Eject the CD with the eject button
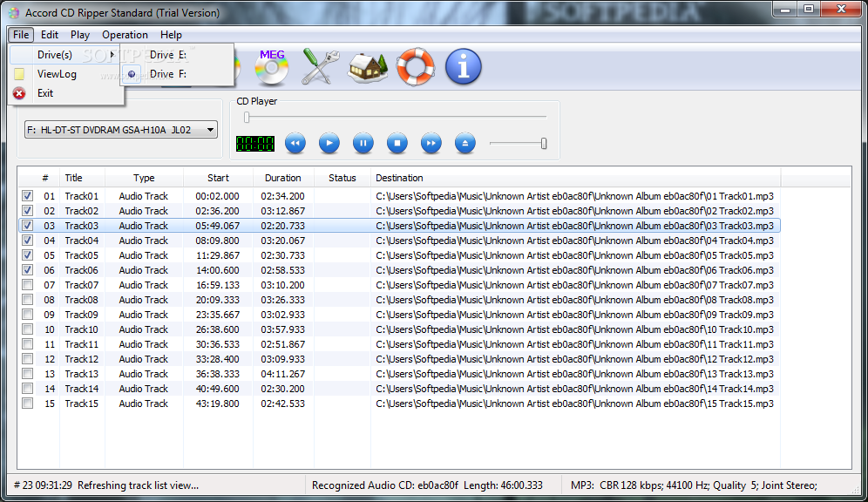The width and height of the screenshot is (868, 502). (465, 143)
